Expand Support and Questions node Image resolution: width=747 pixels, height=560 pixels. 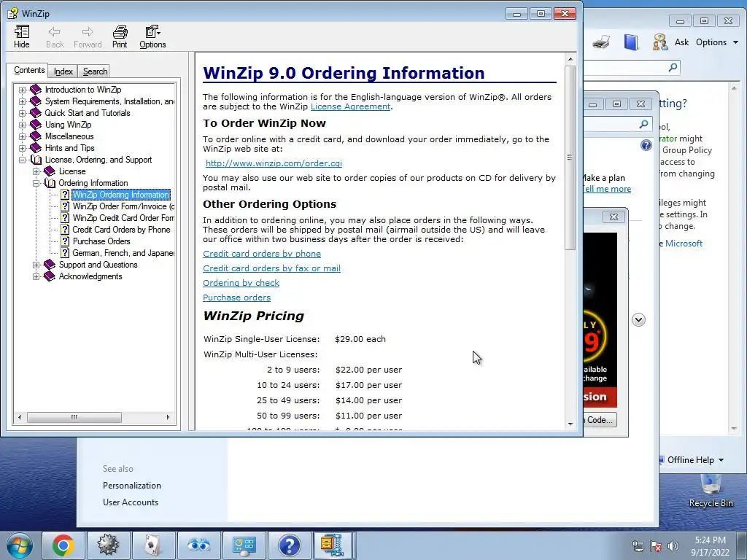(x=36, y=265)
